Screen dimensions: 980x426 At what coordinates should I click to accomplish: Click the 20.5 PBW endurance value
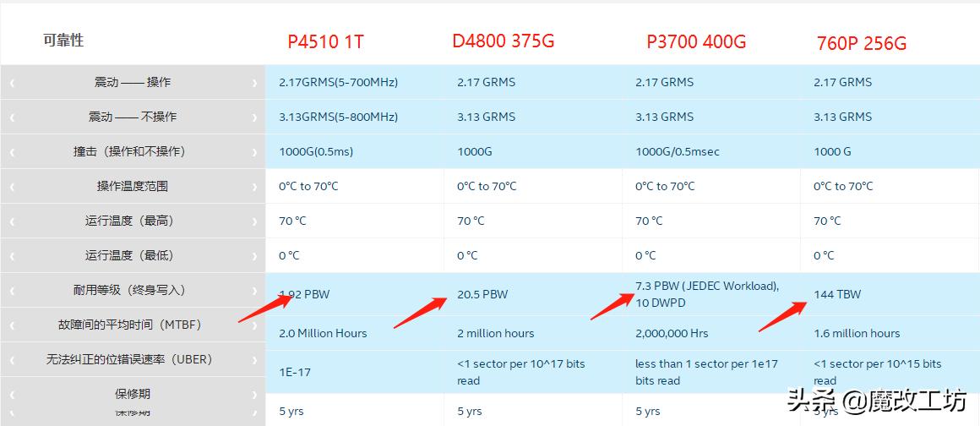coord(482,294)
